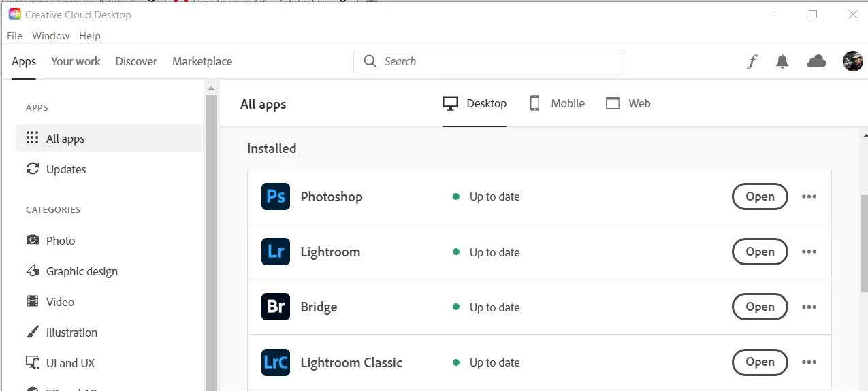Switch to the Your work tab
Image resolution: width=868 pixels, height=391 pixels.
(x=76, y=61)
